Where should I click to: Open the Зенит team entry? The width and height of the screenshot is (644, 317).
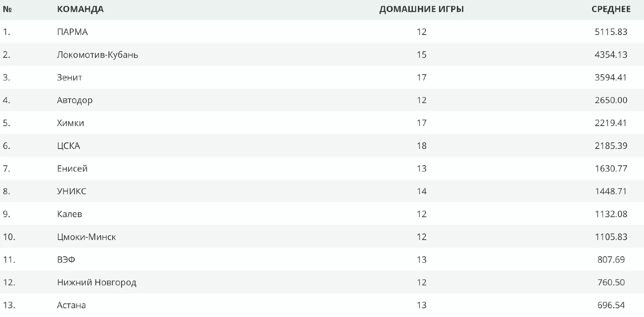pos(69,77)
